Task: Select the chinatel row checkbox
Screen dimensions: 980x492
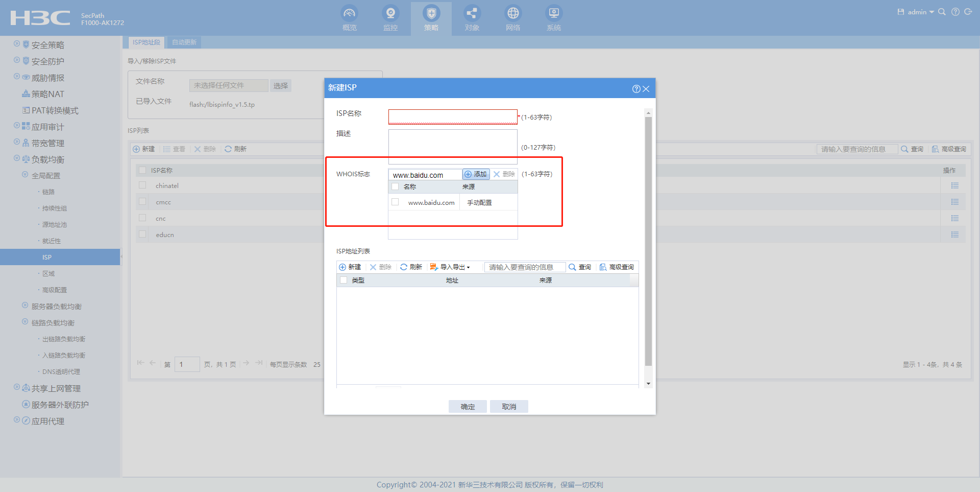Action: (142, 185)
